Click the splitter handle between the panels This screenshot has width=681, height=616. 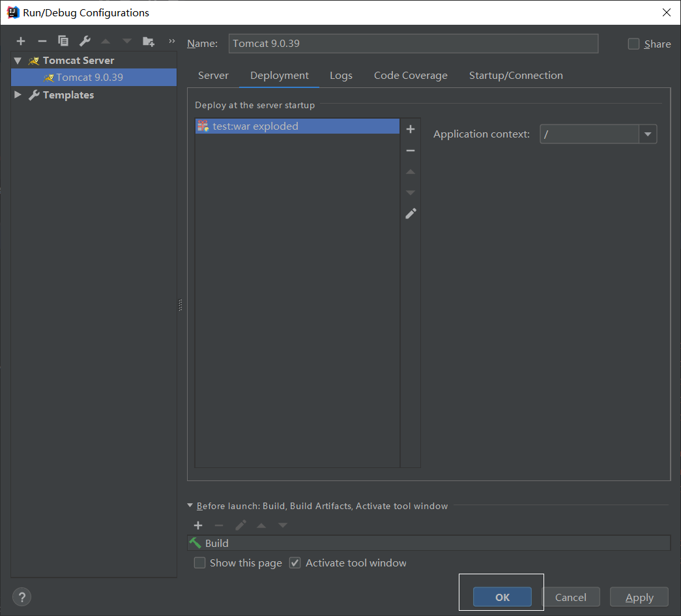pos(181,306)
